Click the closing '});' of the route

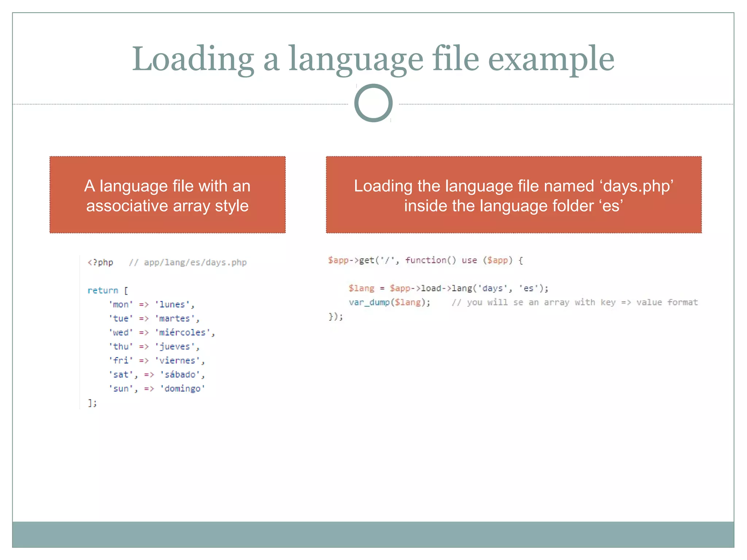[336, 316]
